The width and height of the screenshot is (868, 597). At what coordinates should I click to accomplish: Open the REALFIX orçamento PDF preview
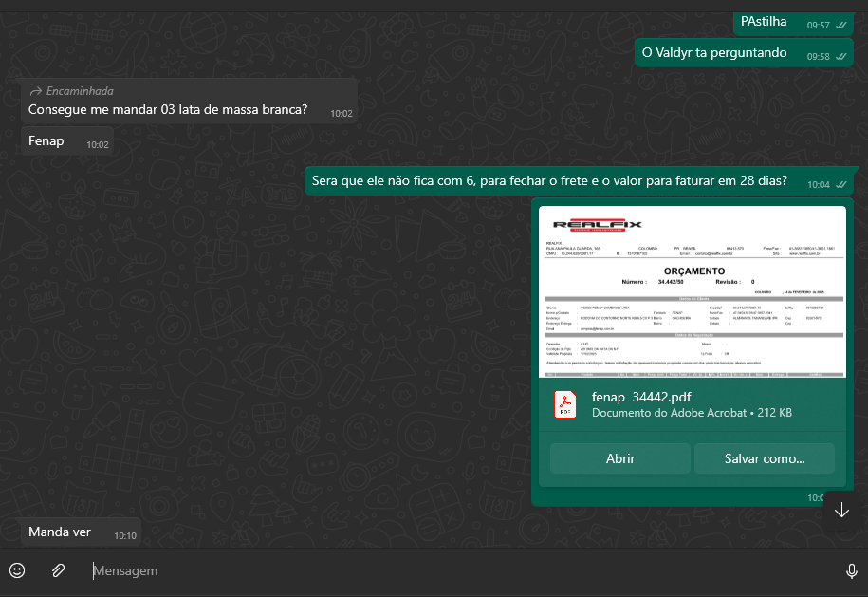pyautogui.click(x=693, y=289)
